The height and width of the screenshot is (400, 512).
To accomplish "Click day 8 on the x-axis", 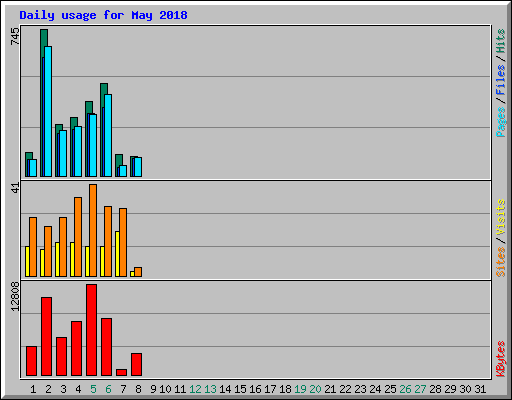I will [x=138, y=389].
